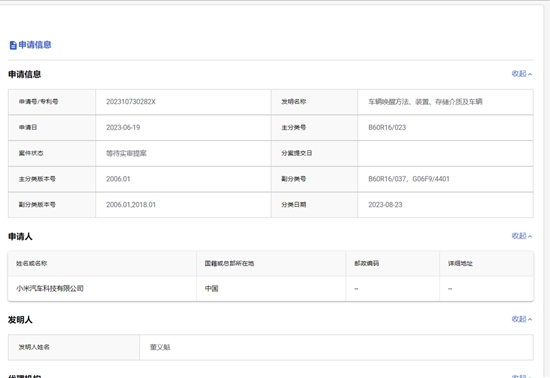
Task: Click the bold 申请信息 section heading
Action: coord(25,74)
